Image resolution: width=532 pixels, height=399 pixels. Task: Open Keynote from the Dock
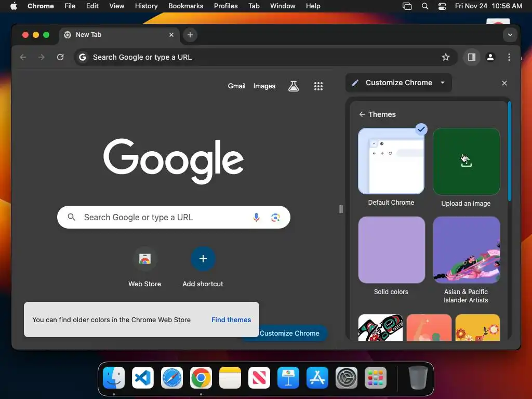click(288, 378)
